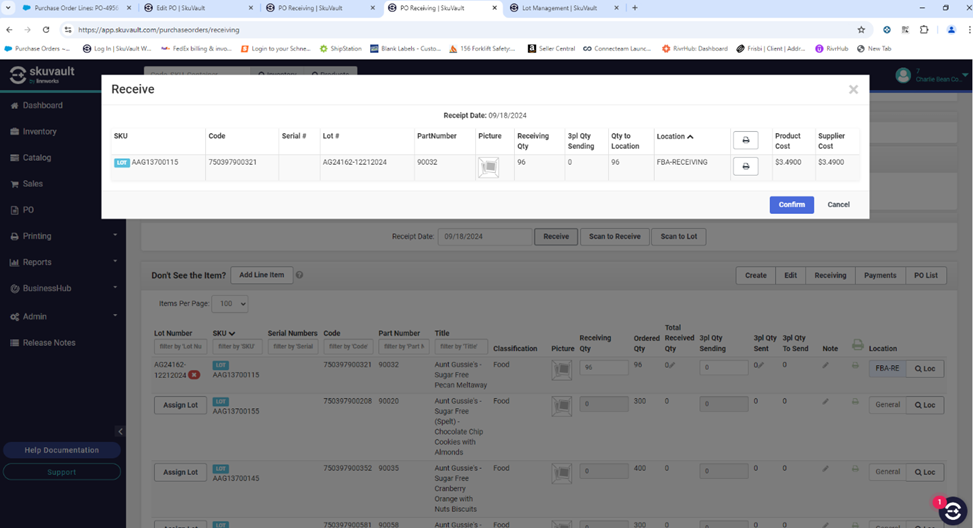The image size is (973, 528).
Task: Click Q Loc button for AAG13700155 row
Action: point(925,405)
